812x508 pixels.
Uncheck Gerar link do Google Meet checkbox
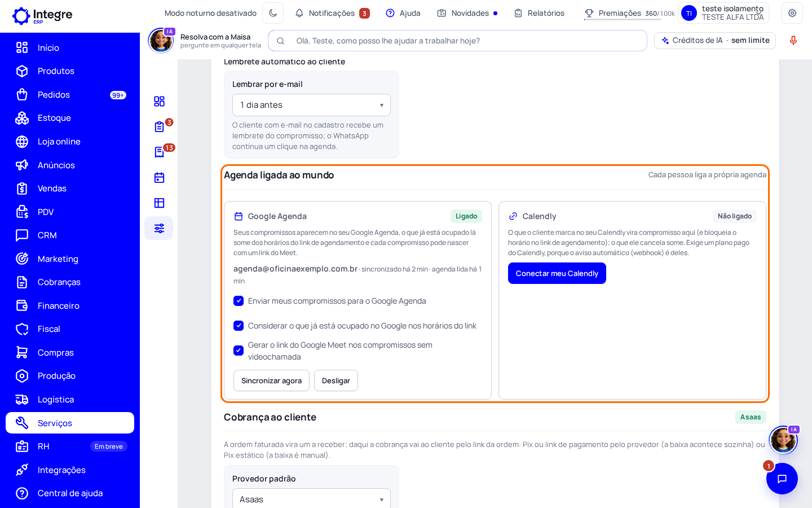(x=239, y=351)
